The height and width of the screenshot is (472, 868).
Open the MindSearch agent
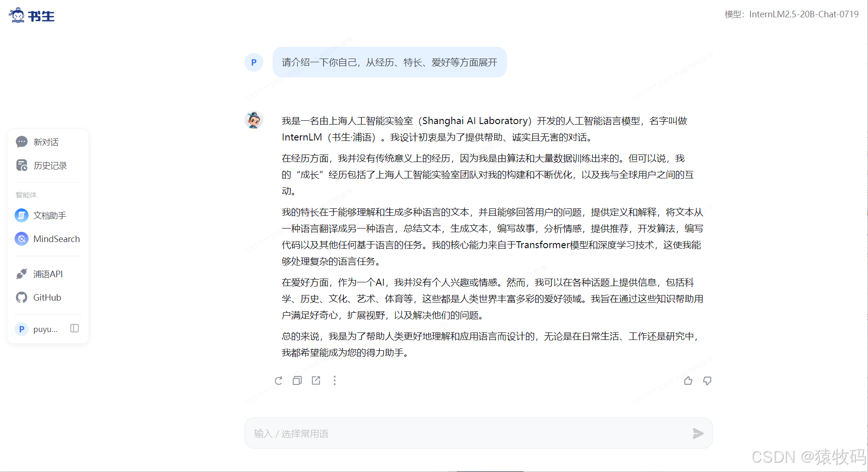point(48,239)
